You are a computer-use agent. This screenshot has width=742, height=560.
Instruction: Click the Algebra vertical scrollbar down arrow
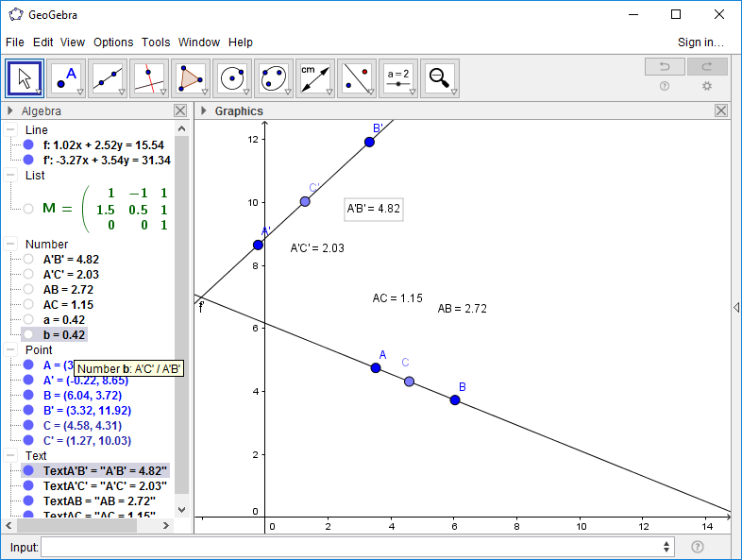181,510
